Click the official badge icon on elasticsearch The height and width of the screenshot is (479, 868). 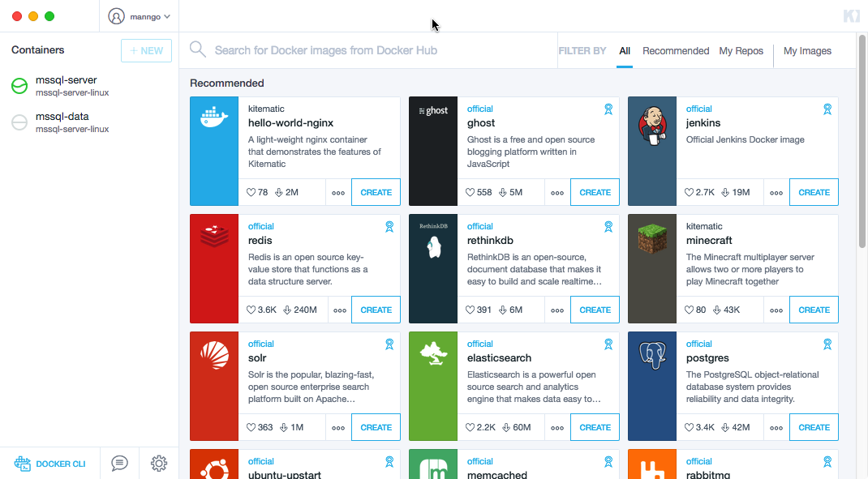click(x=608, y=344)
